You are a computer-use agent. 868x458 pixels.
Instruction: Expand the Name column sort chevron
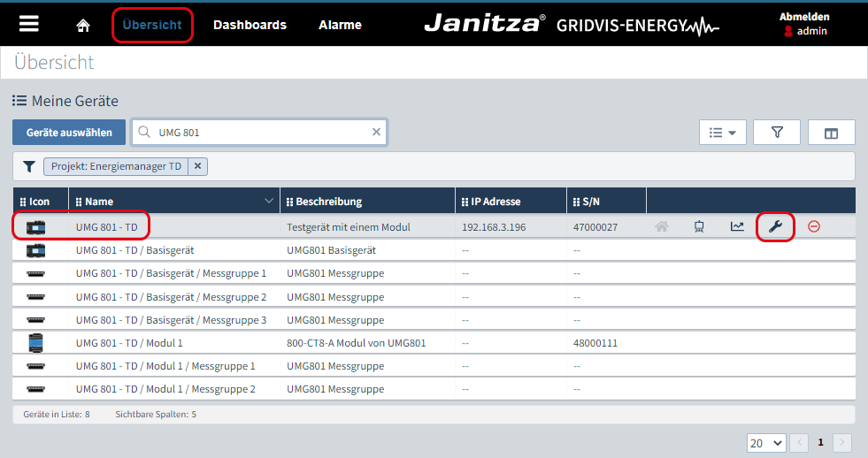[269, 202]
